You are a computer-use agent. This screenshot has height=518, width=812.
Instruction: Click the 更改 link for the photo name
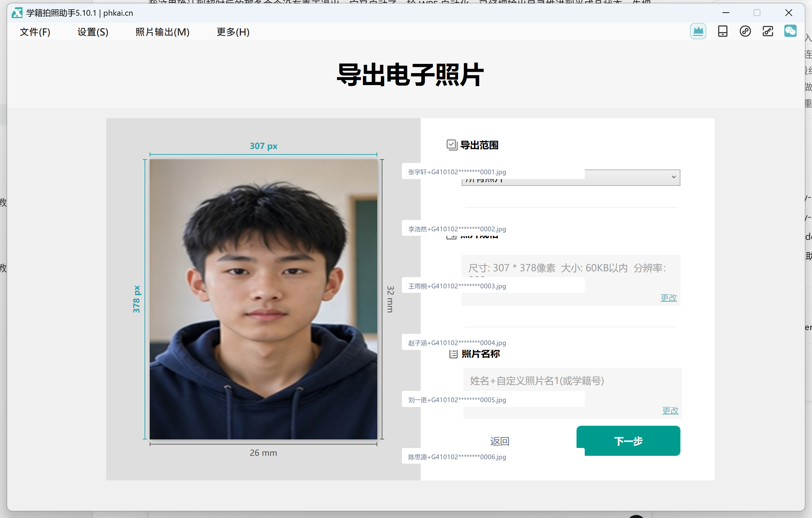coord(670,410)
